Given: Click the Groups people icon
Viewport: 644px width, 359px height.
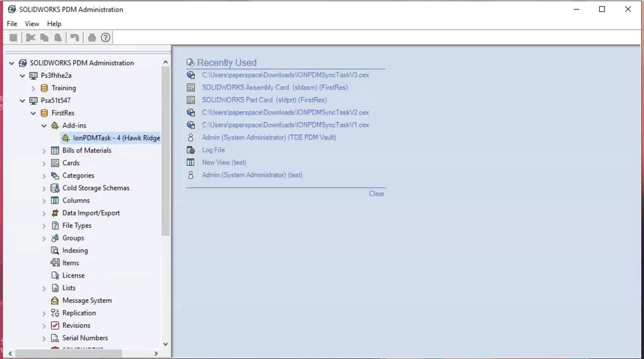Looking at the screenshot, I should [x=55, y=238].
